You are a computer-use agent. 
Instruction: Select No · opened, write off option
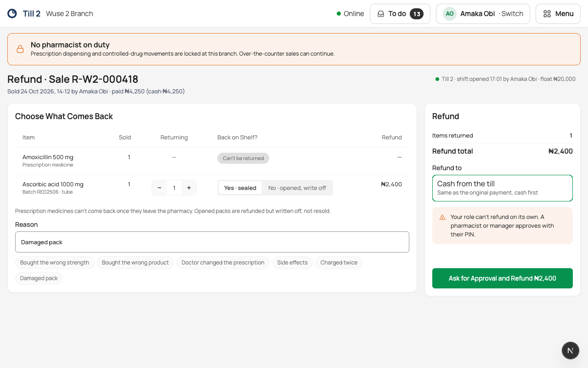click(x=297, y=188)
